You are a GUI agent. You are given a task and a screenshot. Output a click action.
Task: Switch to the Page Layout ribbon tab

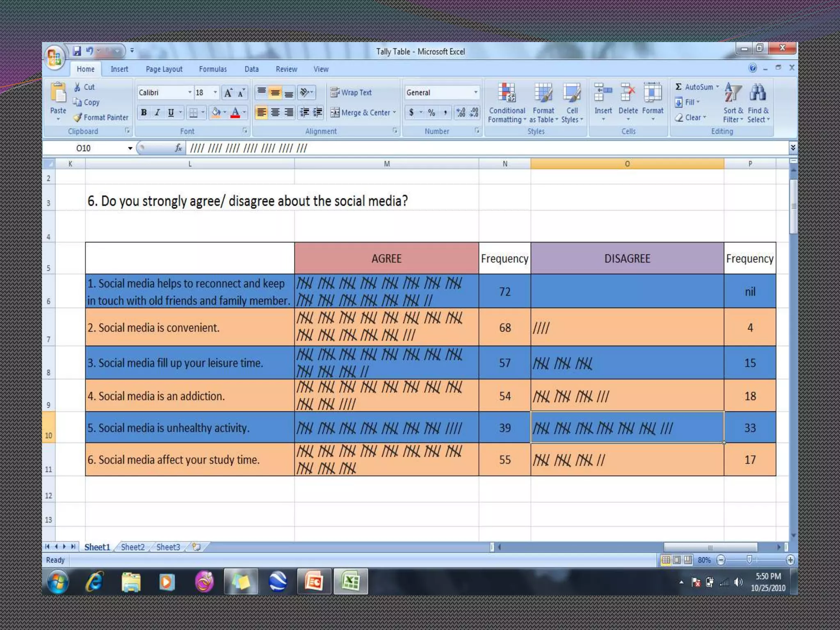click(x=164, y=69)
